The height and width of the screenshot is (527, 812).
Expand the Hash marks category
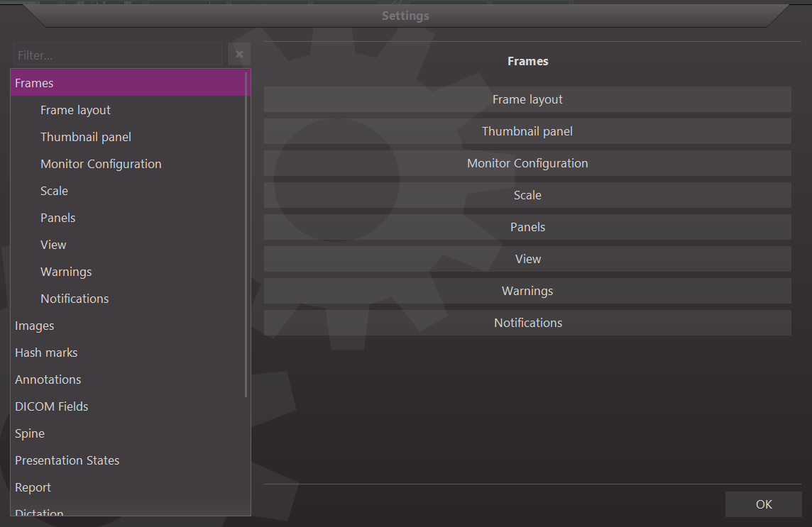[46, 353]
